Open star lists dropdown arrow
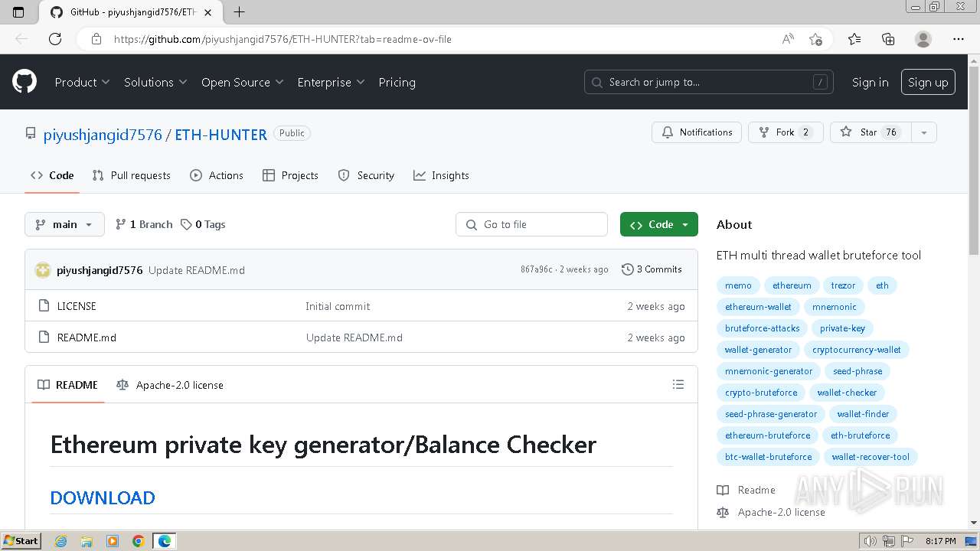This screenshot has width=980, height=551. tap(924, 132)
